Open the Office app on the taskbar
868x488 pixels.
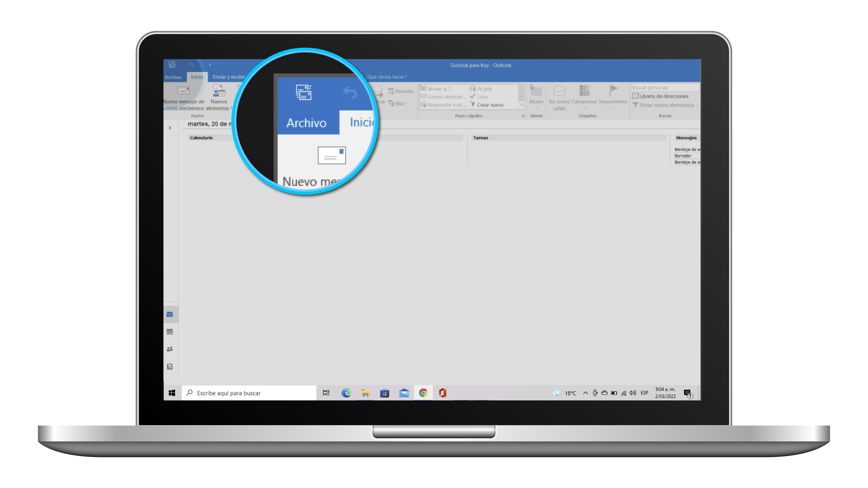click(x=442, y=393)
